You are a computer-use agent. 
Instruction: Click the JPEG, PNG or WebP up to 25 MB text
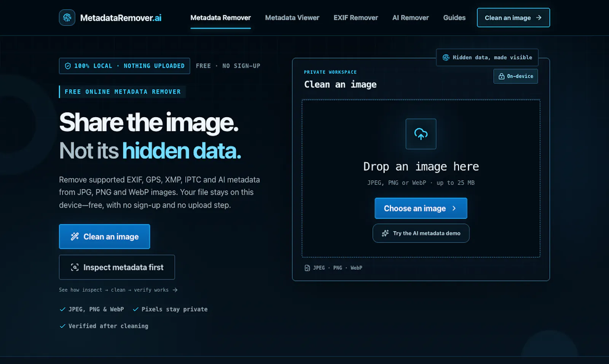pyautogui.click(x=421, y=183)
